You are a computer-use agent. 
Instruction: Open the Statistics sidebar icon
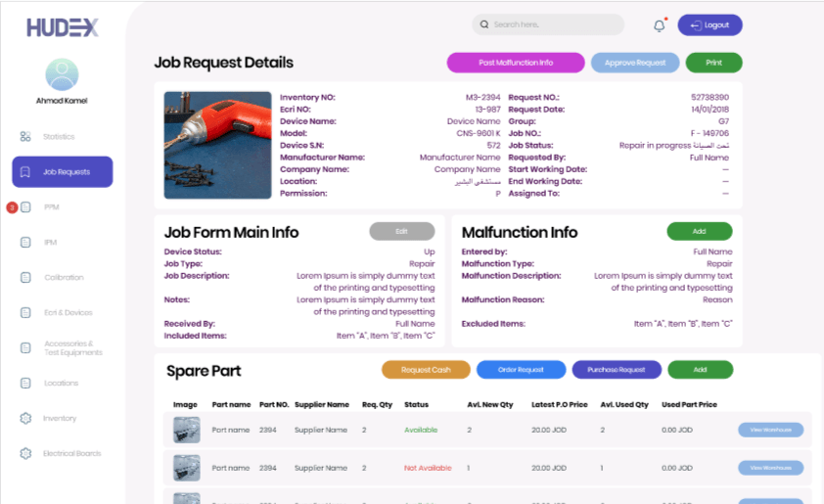[x=25, y=137]
